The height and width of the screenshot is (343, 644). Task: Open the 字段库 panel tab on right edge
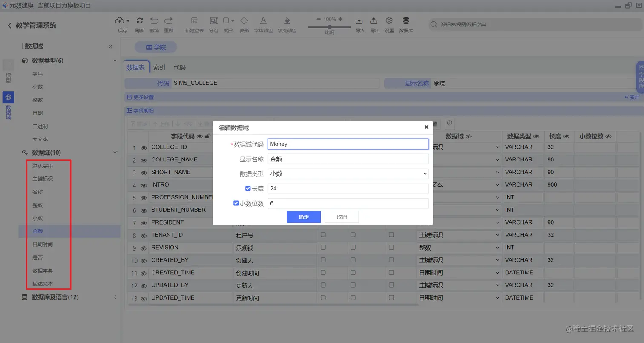[641, 77]
